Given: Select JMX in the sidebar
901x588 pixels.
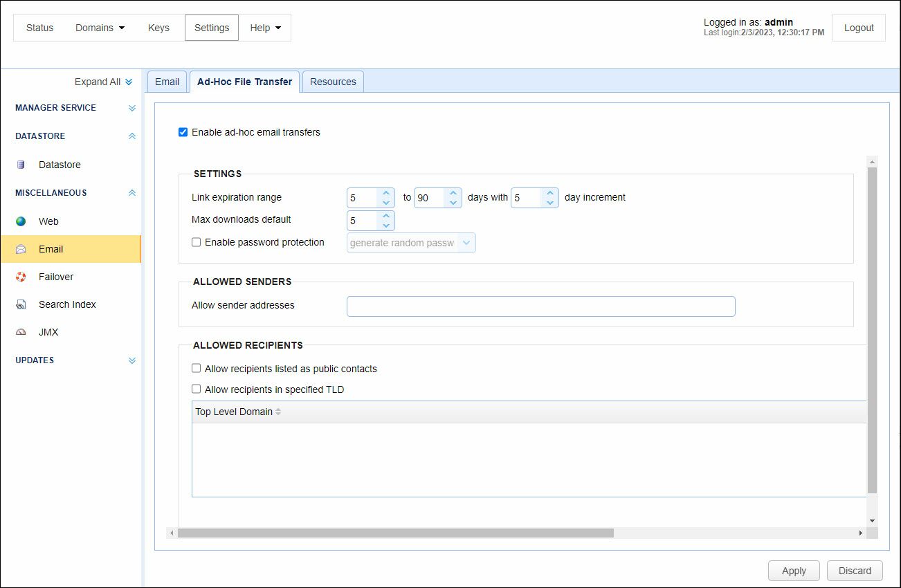Looking at the screenshot, I should pyautogui.click(x=71, y=332).
